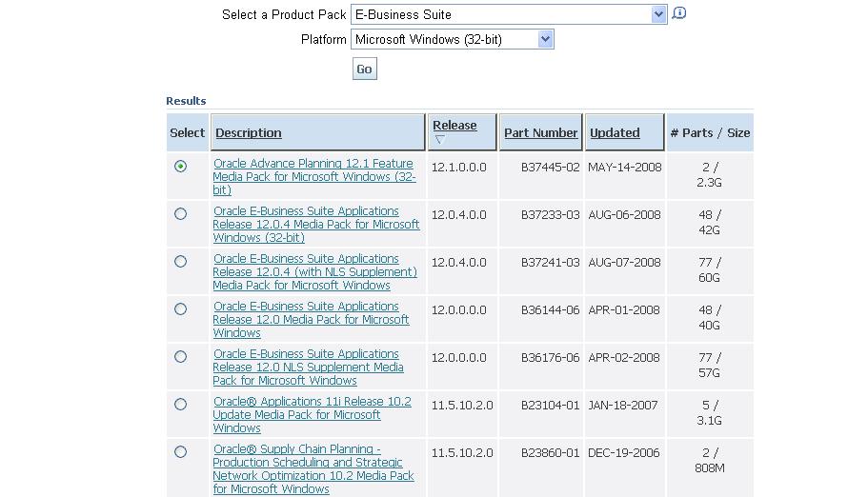
Task: Select radio for Applications 11i Update pack
Action: point(181,405)
